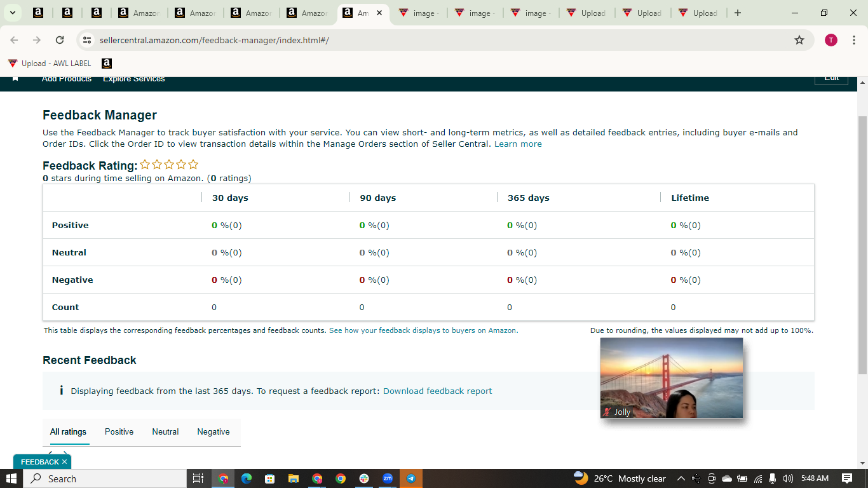Viewport: 868px width, 488px height.
Task: Click the Neutral row label in the table
Action: (69, 252)
